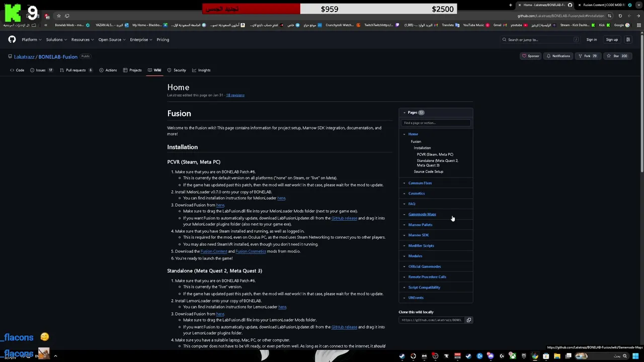Click the Find a page or section field

[436, 123]
